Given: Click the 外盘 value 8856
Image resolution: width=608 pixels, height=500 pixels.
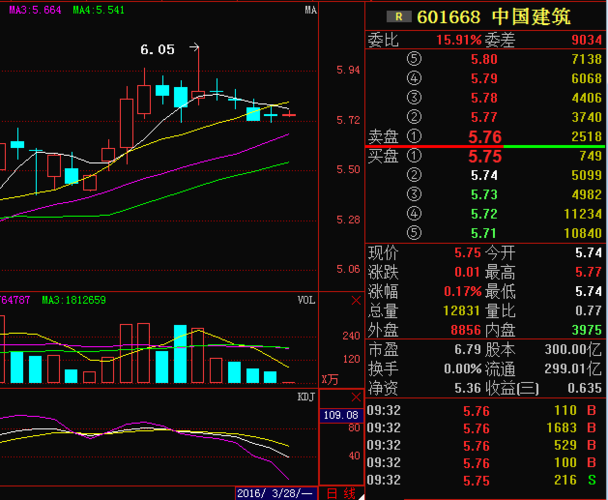Looking at the screenshot, I should [466, 330].
